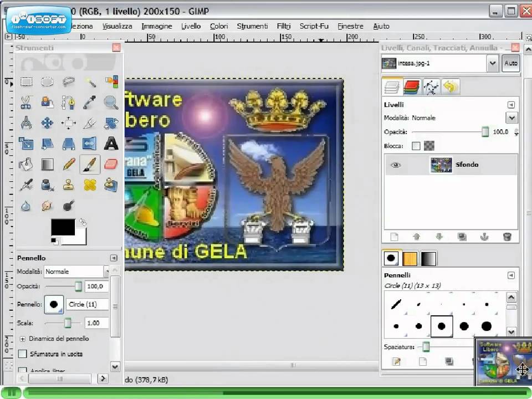
Task: Select the Rotate tool
Action: pyautogui.click(x=111, y=123)
